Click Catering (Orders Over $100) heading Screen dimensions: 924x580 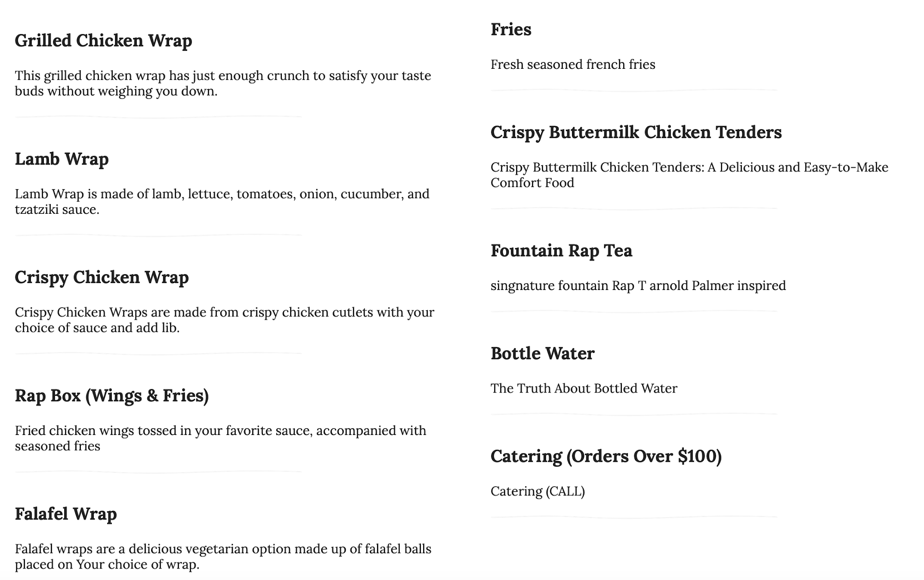(x=606, y=456)
